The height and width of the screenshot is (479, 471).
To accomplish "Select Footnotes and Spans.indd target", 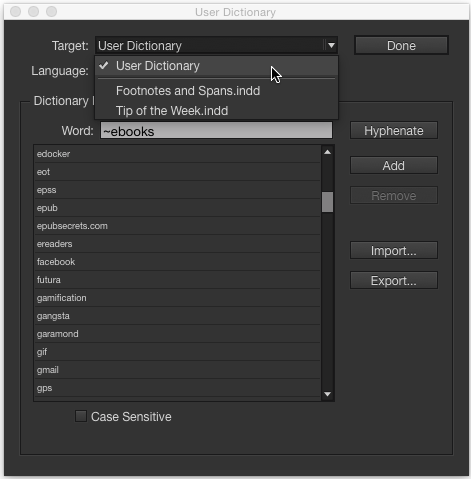I will [x=217, y=91].
